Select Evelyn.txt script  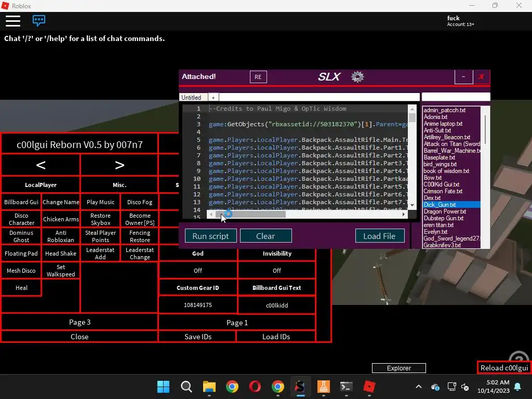(435, 232)
